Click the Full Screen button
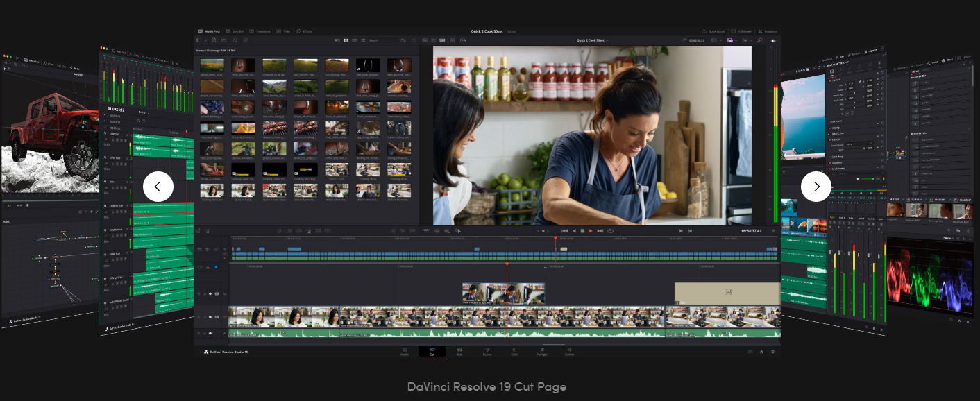980x401 pixels. [741, 31]
